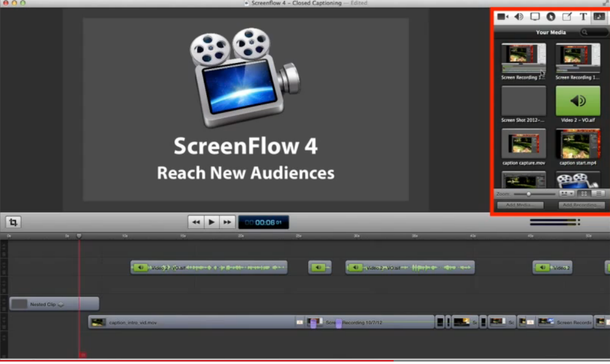Switch media library to list view

[598, 194]
